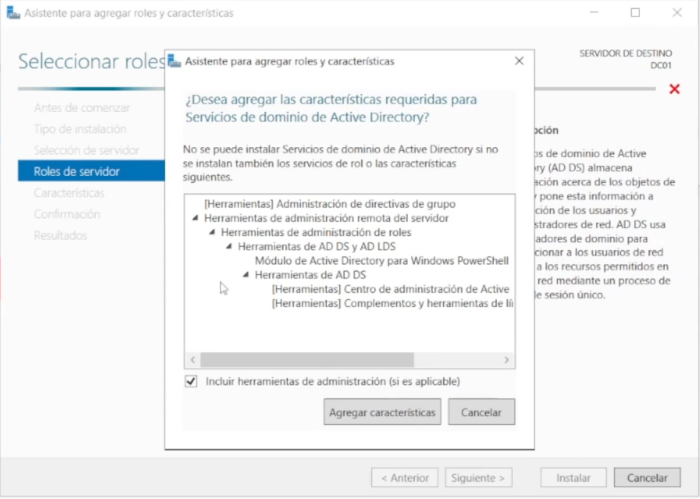
Task: Click Cancelar in the main wizard footer
Action: pos(647,478)
